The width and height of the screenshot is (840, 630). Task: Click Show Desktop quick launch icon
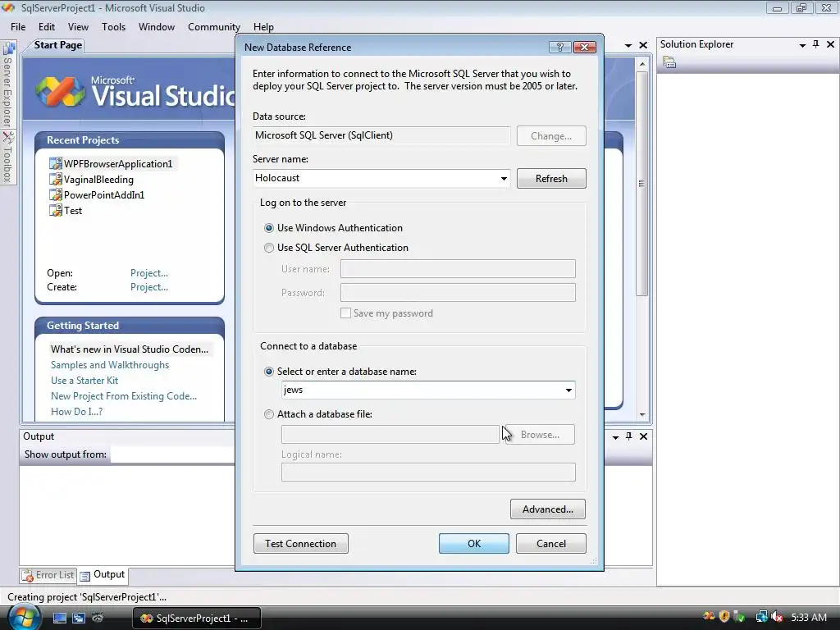59,618
